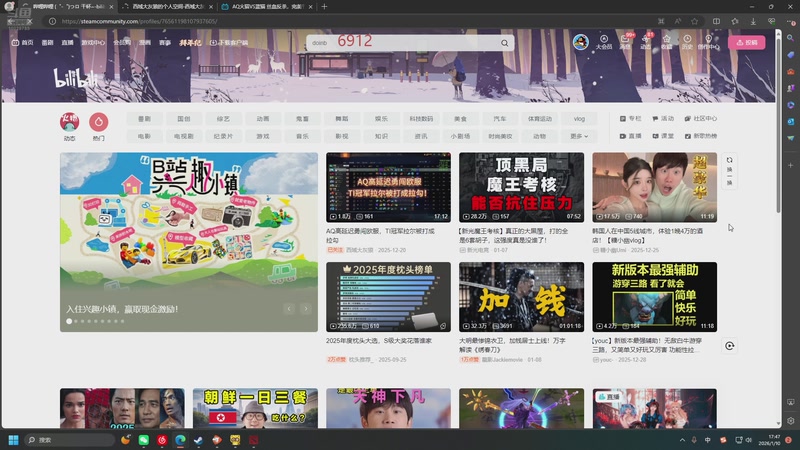Click the 首页 home icon link
Viewport: 800px width, 450px height.
(22, 43)
